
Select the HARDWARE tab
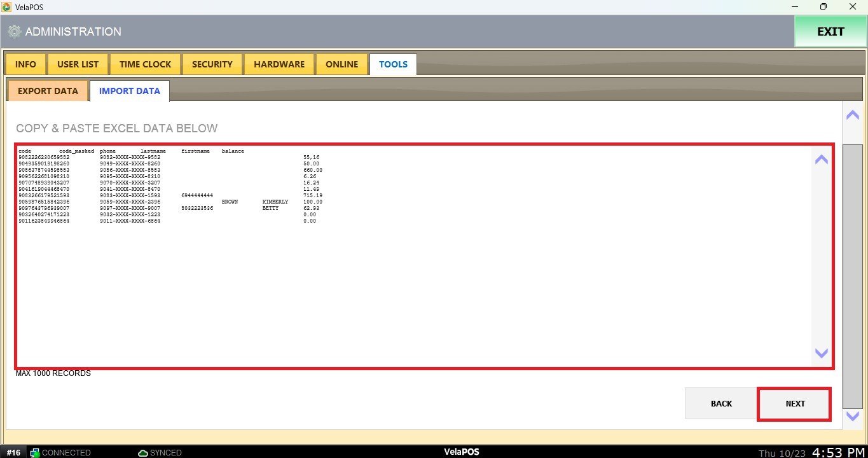tap(279, 64)
